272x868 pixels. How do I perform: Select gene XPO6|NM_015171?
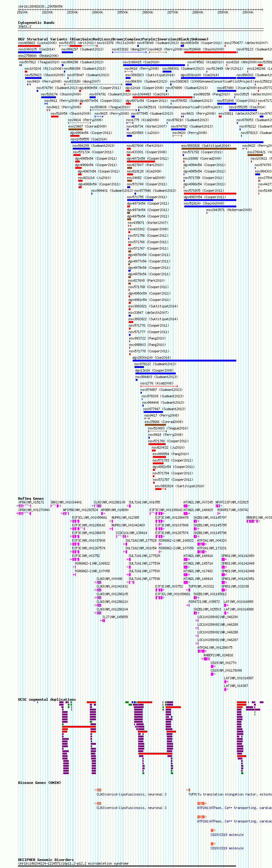pos(31,502)
